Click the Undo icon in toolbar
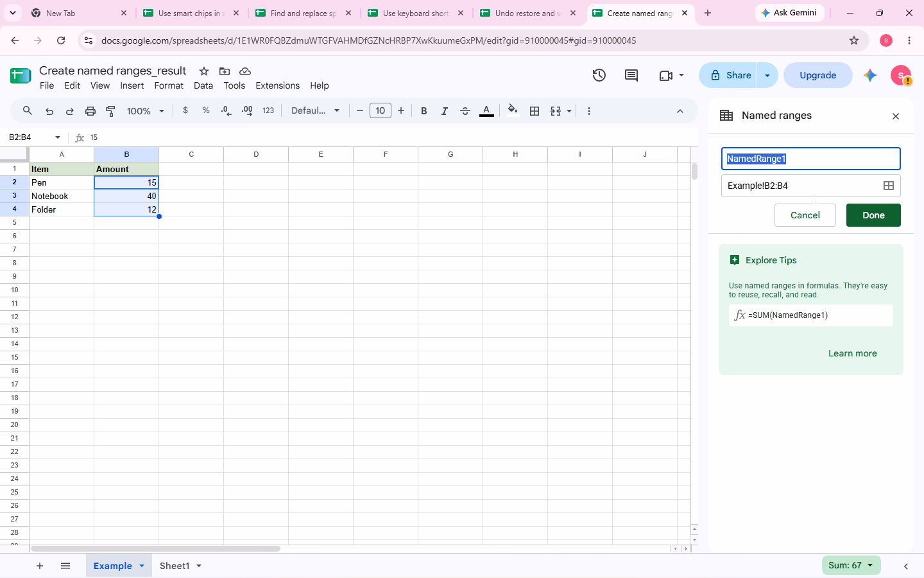 tap(49, 111)
